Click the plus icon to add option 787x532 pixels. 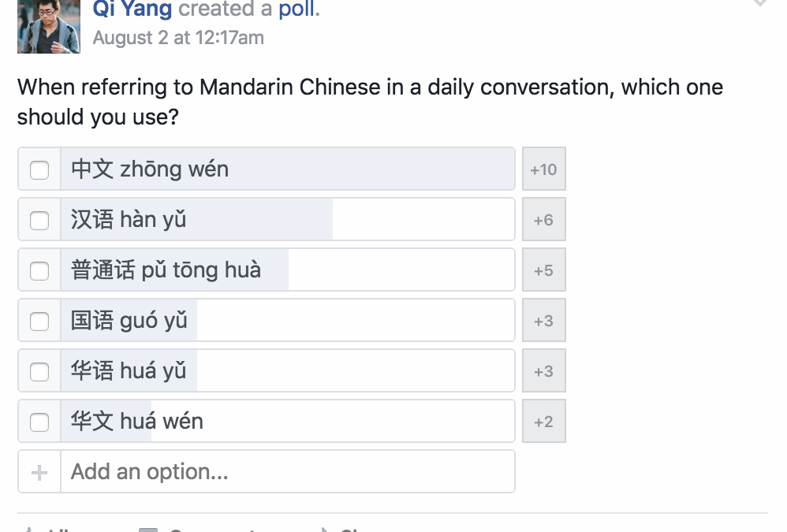39,472
